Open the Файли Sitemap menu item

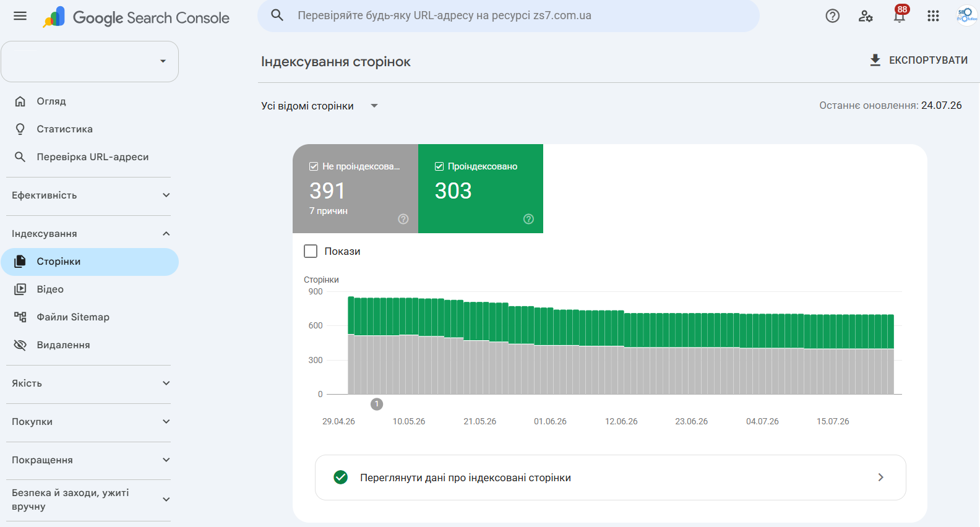[90, 317]
